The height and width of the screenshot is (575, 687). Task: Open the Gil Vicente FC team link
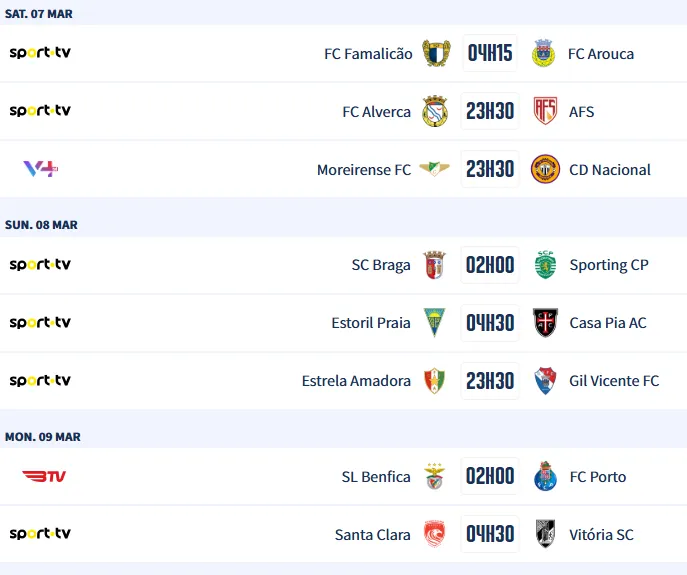(614, 381)
